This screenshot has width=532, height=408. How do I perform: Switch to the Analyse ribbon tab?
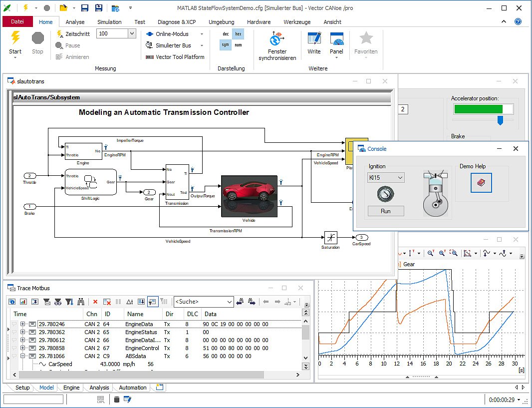pos(75,21)
